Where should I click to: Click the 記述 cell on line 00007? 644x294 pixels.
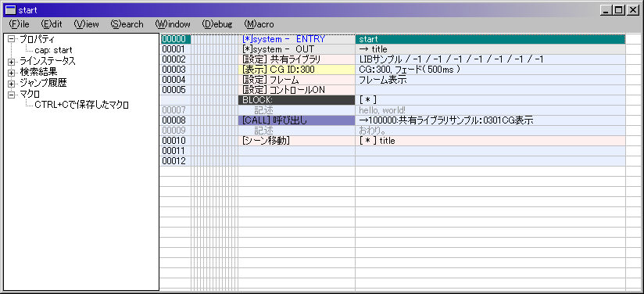pyautogui.click(x=296, y=110)
